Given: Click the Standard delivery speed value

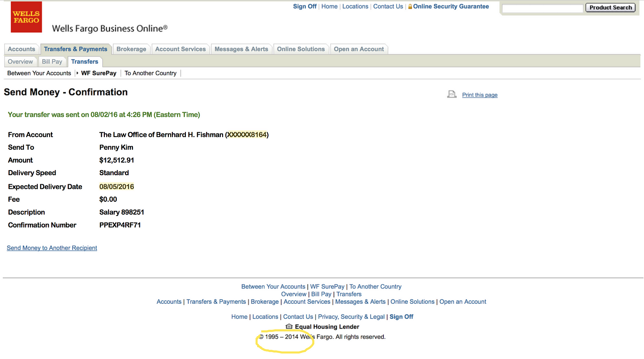Looking at the screenshot, I should click(x=114, y=173).
